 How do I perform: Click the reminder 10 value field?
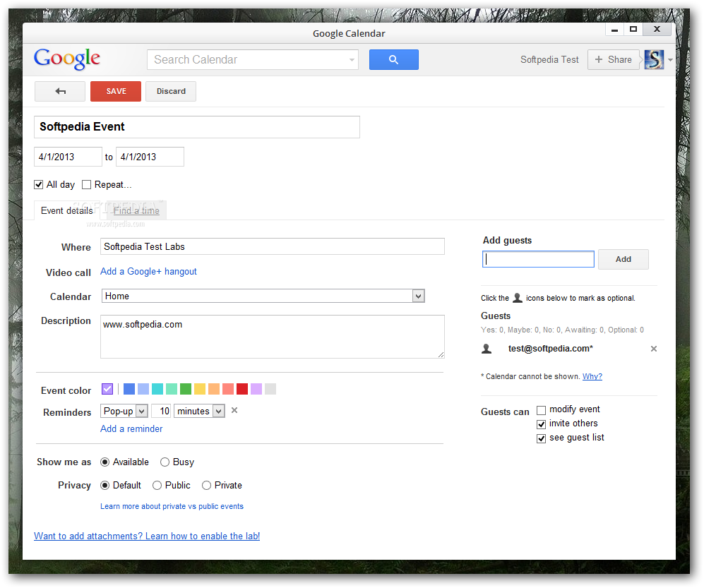click(x=161, y=411)
